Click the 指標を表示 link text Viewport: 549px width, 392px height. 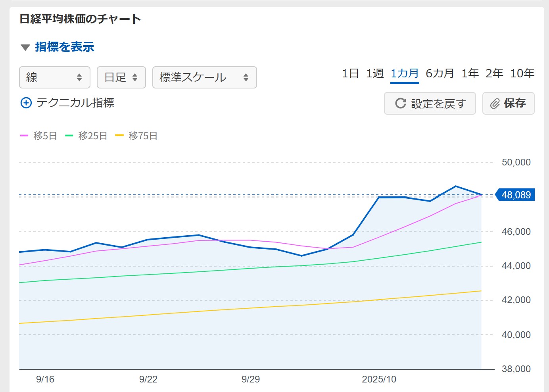65,47
